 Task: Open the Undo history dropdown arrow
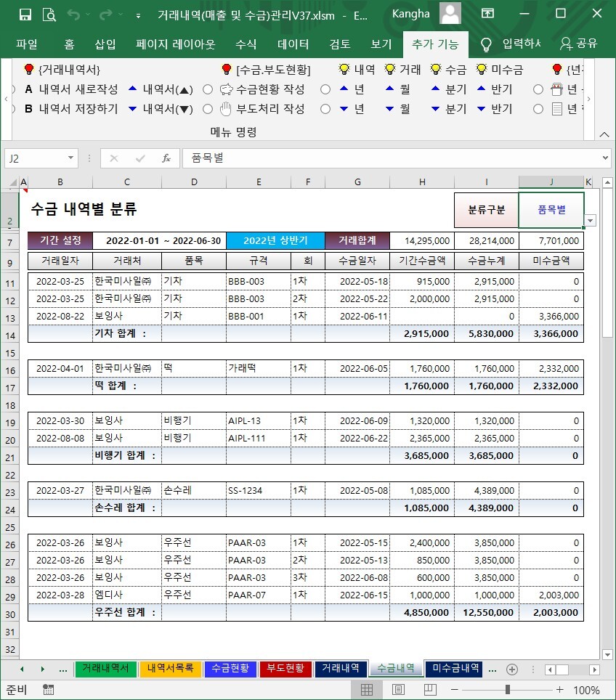point(88,15)
